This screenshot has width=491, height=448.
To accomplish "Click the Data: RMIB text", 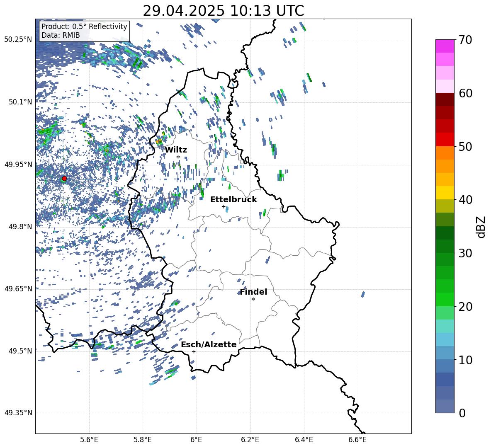I will tap(61, 35).
